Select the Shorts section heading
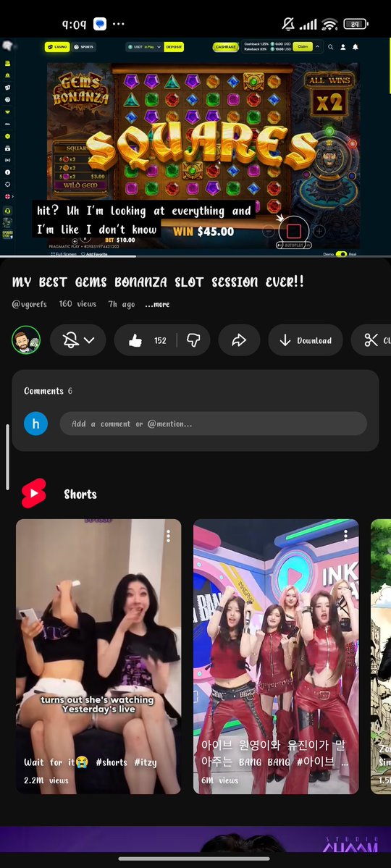The width and height of the screenshot is (391, 868). click(80, 494)
